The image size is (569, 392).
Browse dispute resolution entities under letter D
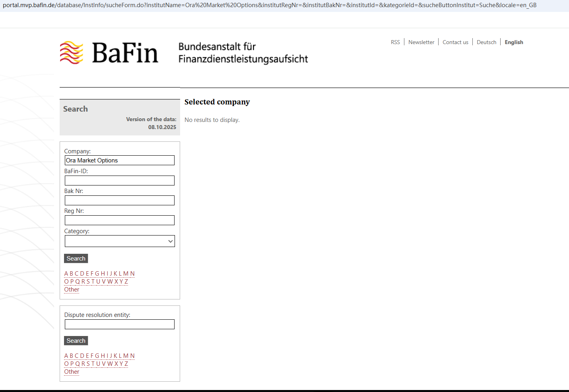[x=82, y=356]
